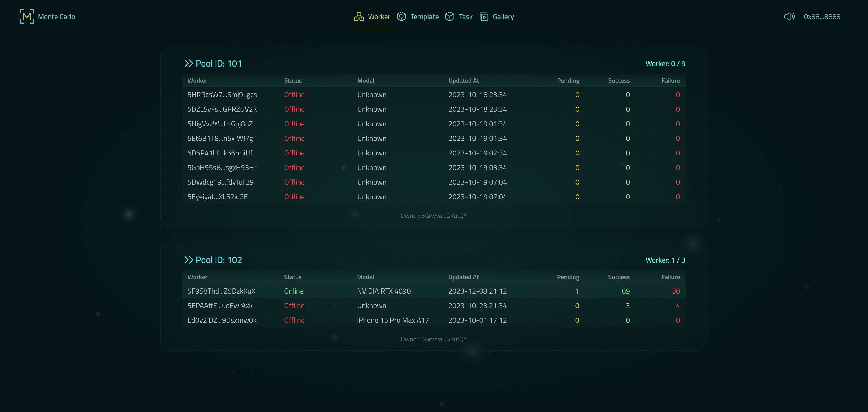Click the Pool ID: 102 heading
This screenshot has width=868, height=412.
pos(219,260)
